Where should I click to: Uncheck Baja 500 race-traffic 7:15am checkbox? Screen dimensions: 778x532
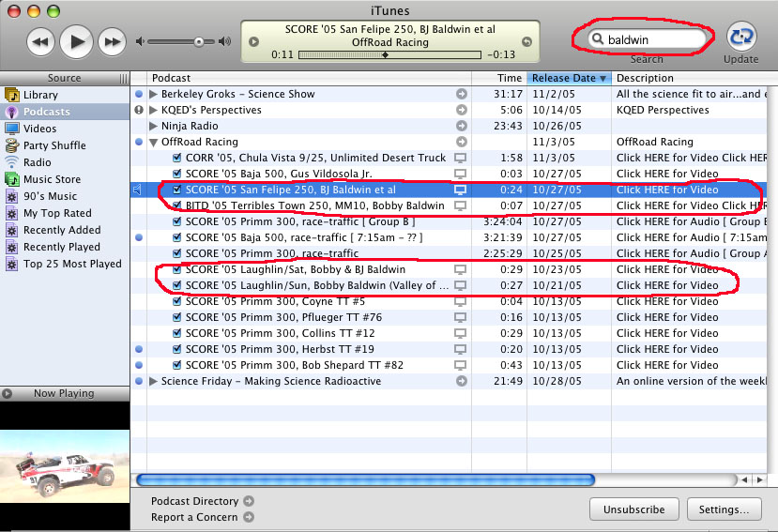pos(176,237)
